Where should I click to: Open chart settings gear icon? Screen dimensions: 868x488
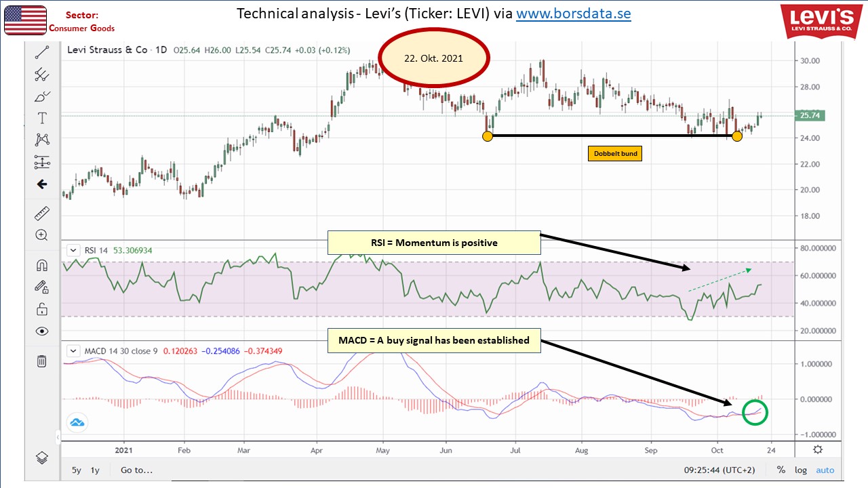(818, 449)
